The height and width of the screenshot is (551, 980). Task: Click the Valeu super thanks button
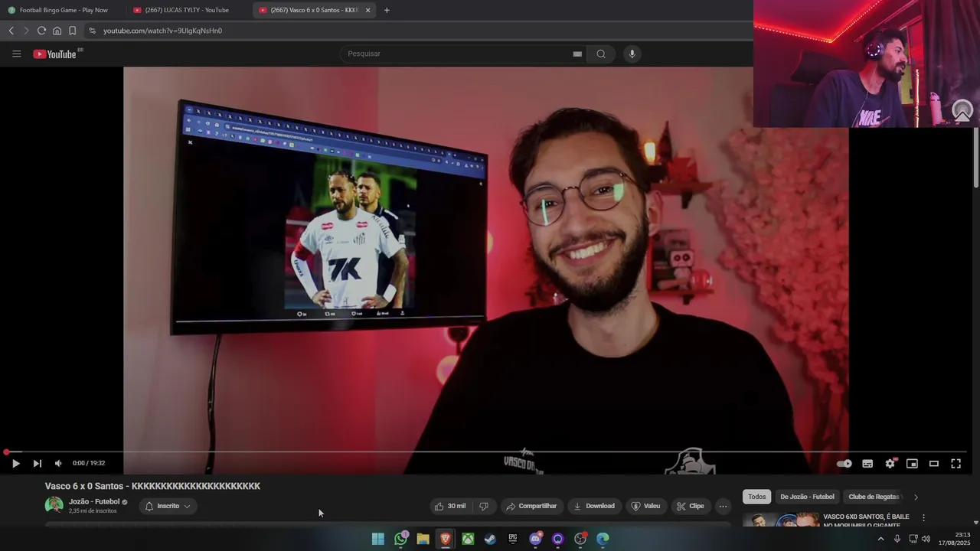tap(645, 506)
